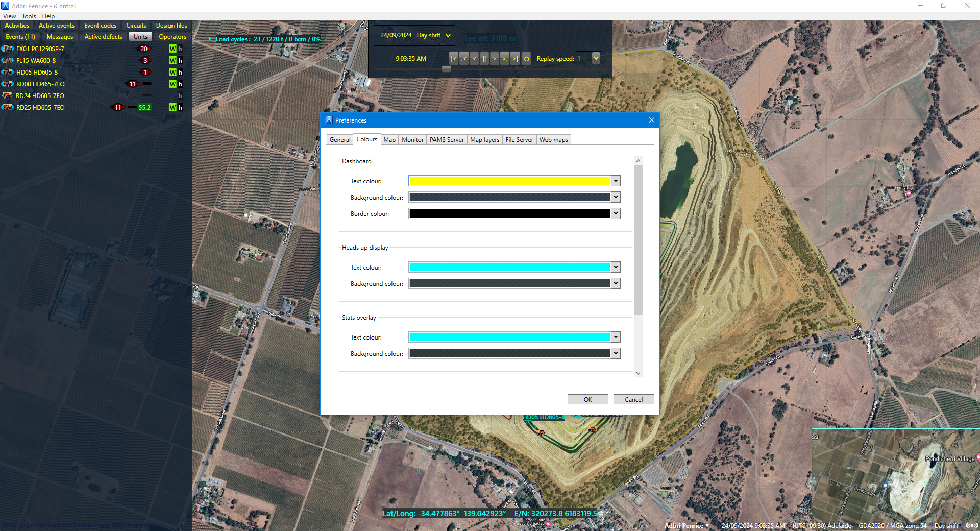Switch to the Map preferences tab
980x531 pixels.
pos(389,140)
